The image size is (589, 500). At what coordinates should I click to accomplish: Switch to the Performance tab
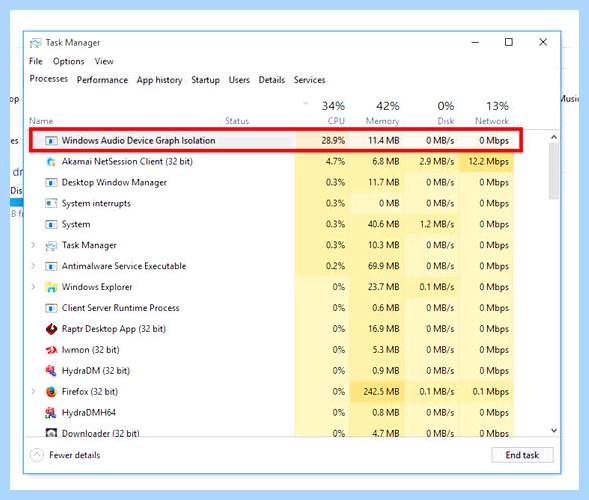click(x=102, y=80)
